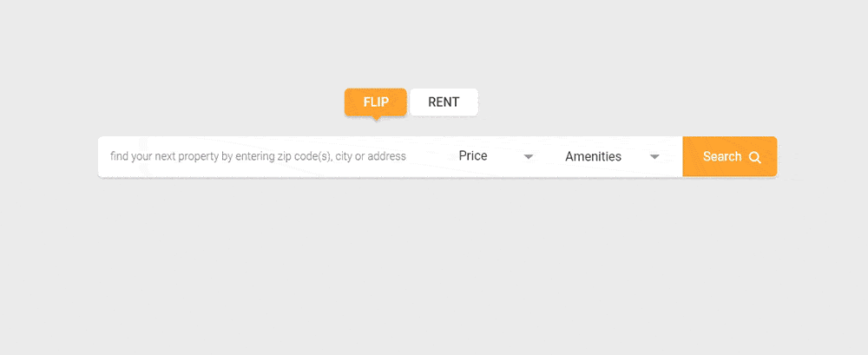The height and width of the screenshot is (355, 868).
Task: Open the Price dropdown
Action: click(496, 157)
